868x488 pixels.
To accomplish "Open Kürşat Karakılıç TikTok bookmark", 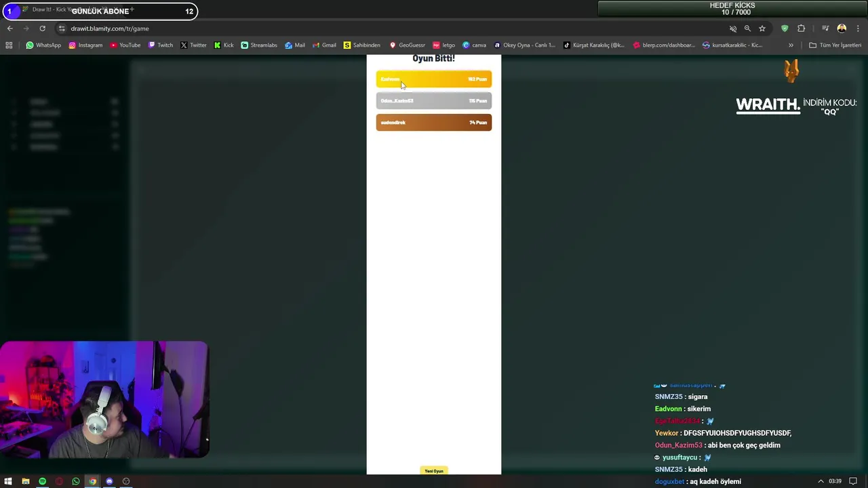I will (x=594, y=45).
